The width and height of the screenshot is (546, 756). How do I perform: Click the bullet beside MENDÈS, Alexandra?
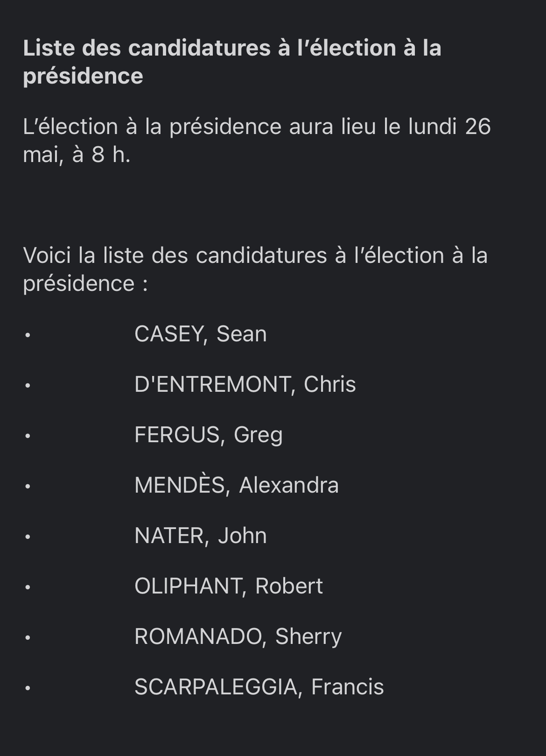pyautogui.click(x=28, y=486)
